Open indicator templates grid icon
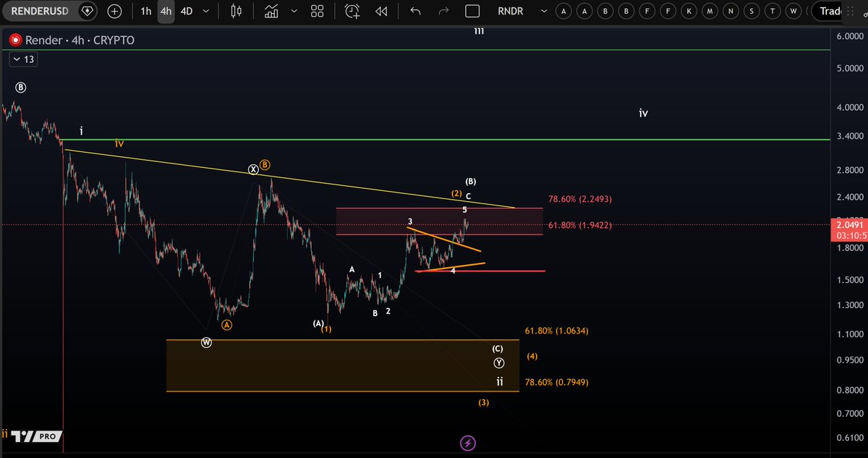 317,12
